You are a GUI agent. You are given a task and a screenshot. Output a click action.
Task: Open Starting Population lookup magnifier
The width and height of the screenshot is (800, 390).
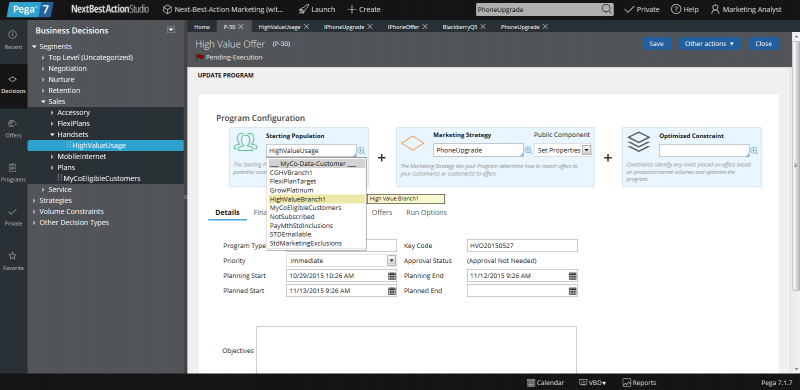361,151
